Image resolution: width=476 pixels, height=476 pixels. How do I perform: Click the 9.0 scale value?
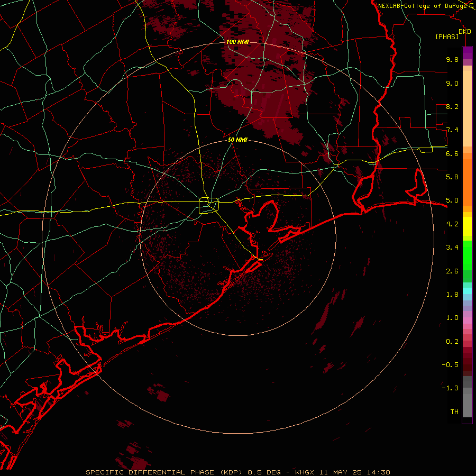click(x=452, y=83)
